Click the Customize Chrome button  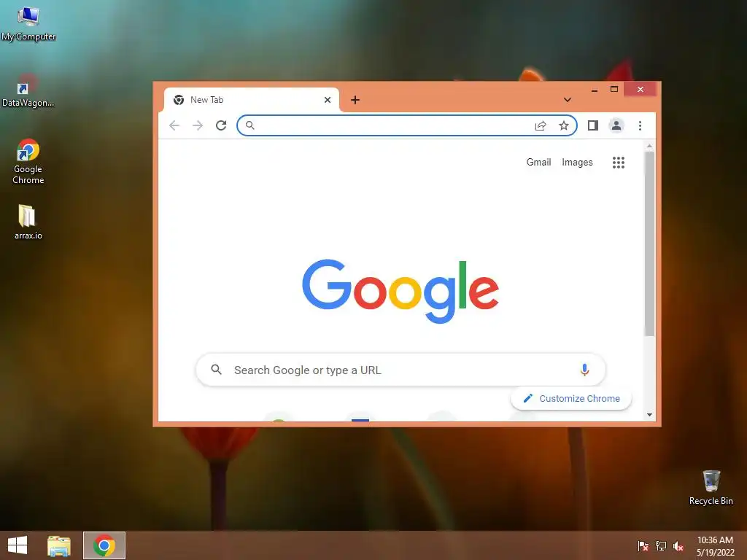click(571, 398)
